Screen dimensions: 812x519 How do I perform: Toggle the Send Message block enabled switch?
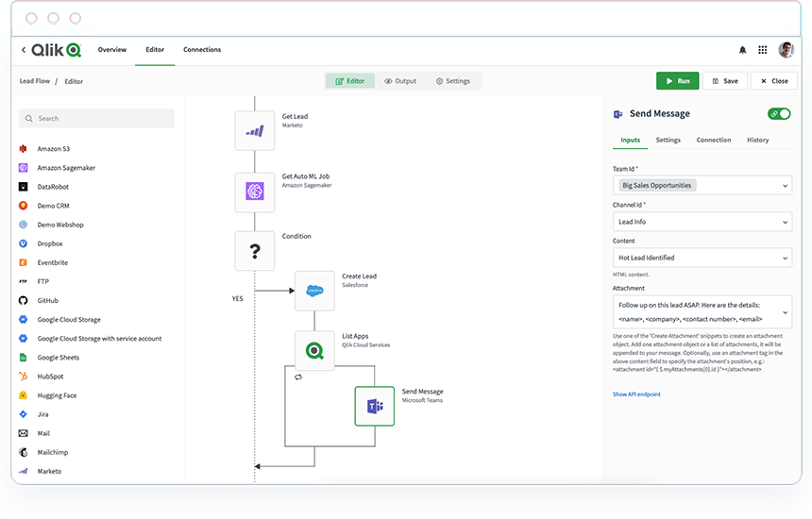click(x=779, y=113)
